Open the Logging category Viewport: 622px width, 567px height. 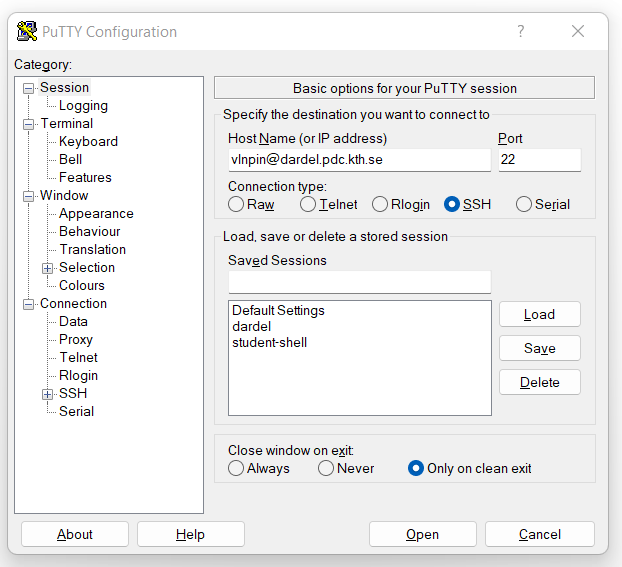(x=83, y=106)
